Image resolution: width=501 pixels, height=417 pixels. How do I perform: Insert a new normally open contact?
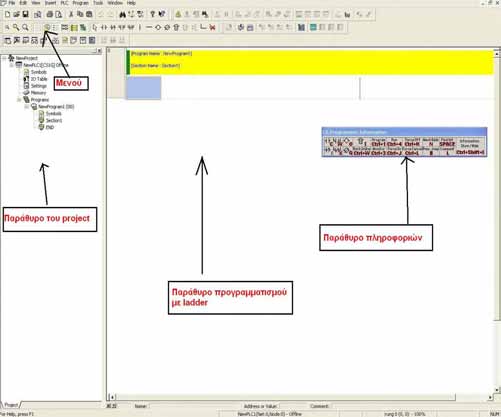(104, 27)
